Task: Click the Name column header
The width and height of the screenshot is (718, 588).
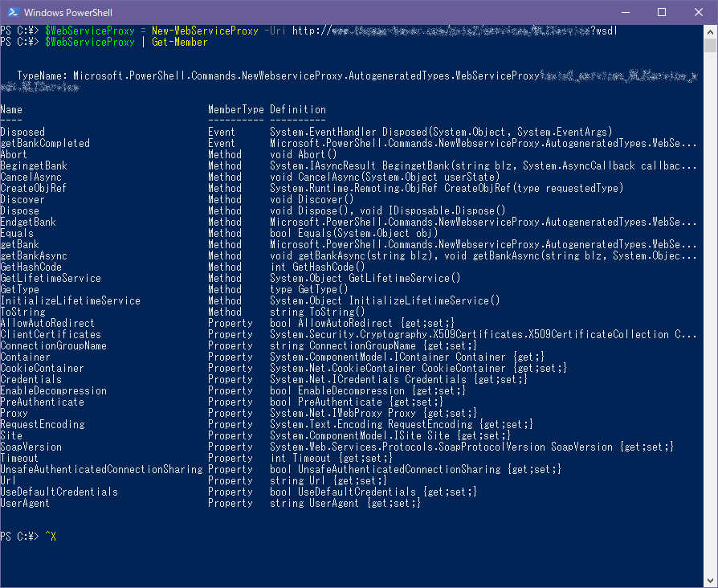Action: click(x=11, y=109)
